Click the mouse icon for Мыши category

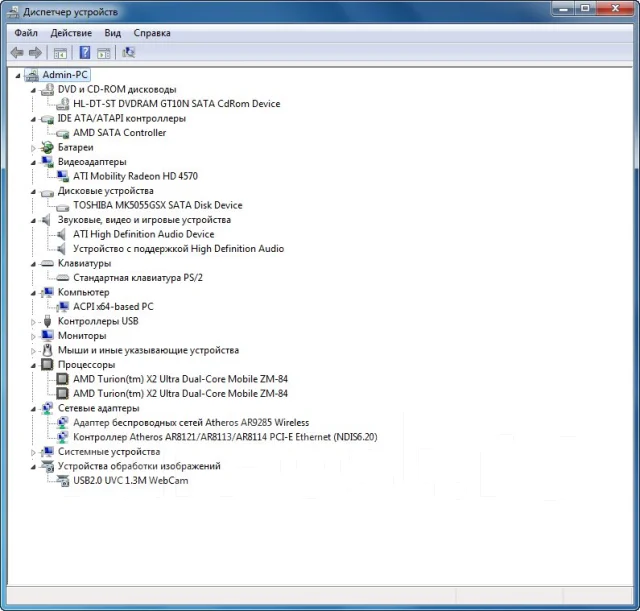point(48,350)
